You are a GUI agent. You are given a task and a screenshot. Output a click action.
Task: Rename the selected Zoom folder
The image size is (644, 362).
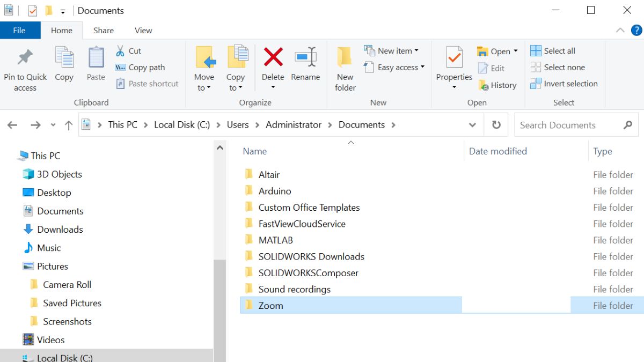305,64
